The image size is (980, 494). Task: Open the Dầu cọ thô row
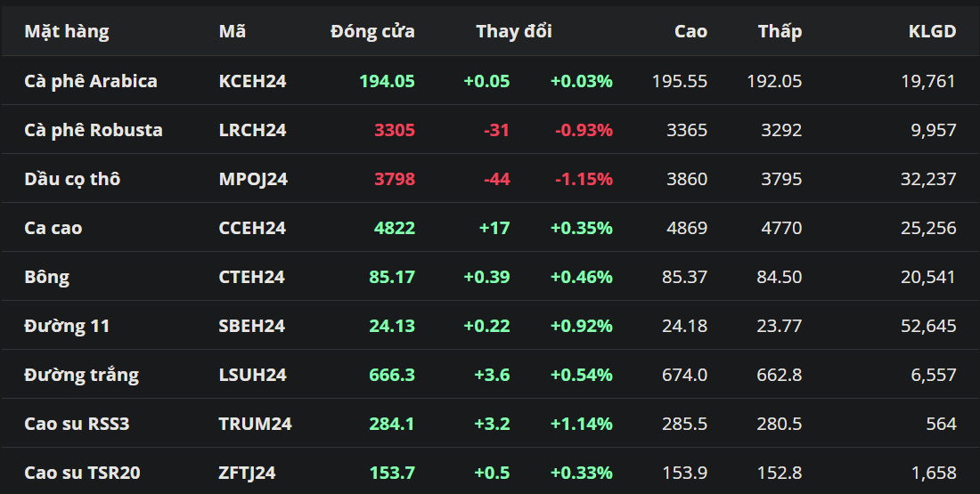click(x=72, y=179)
